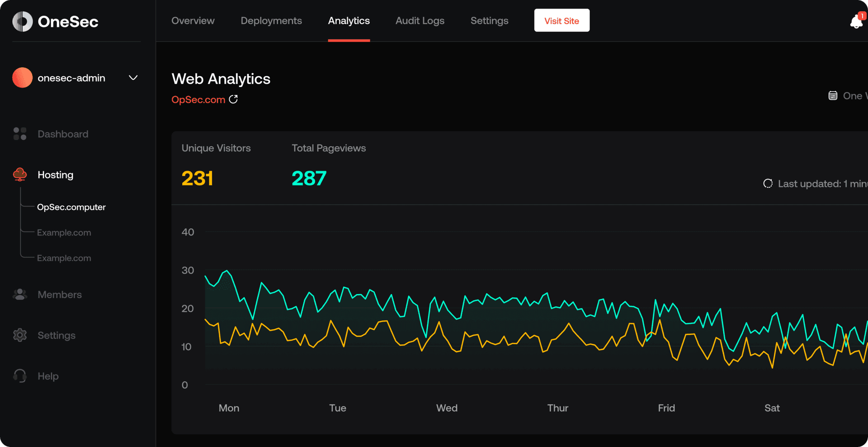Screen dimensions: 868x447
Task: Go to the Audit Logs tab
Action: point(420,21)
